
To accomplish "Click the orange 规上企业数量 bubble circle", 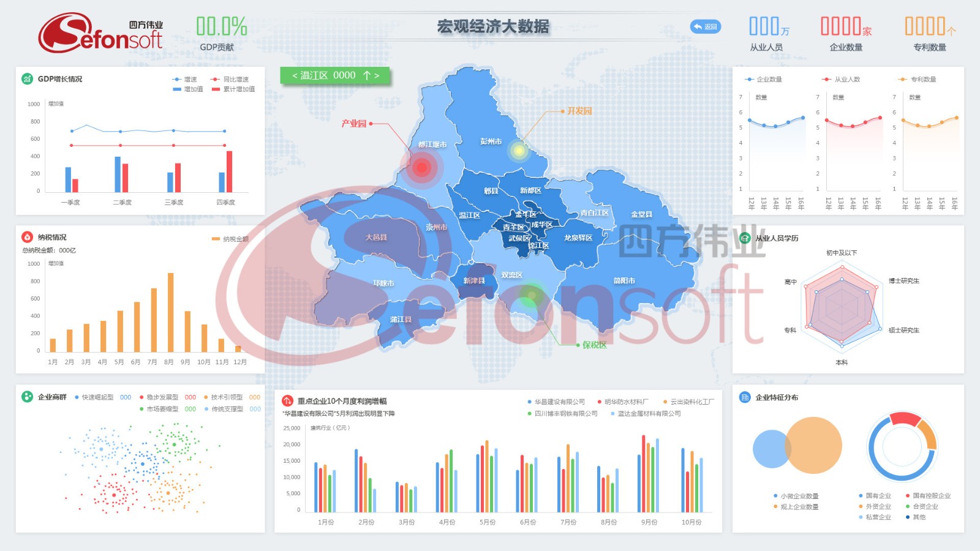I will click(813, 445).
